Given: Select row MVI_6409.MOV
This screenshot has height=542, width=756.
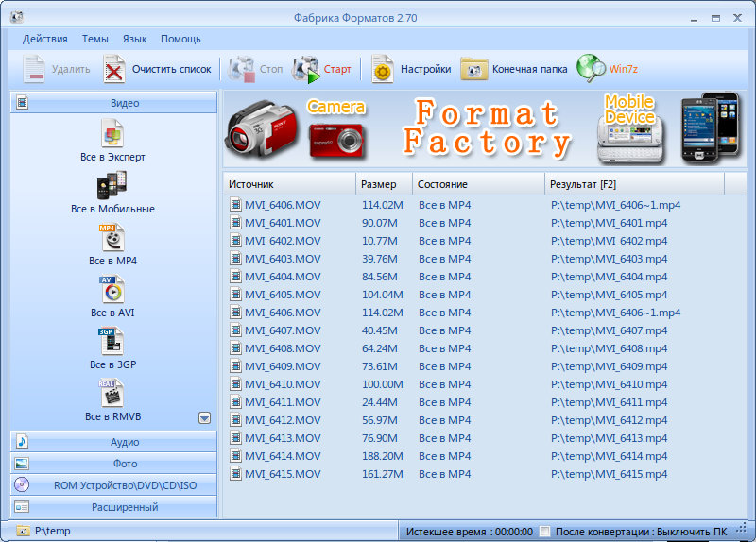Looking at the screenshot, I should [x=485, y=366].
